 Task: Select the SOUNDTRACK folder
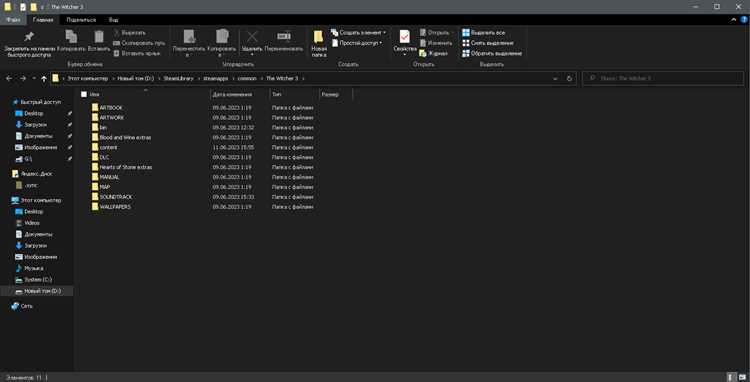[x=112, y=197]
